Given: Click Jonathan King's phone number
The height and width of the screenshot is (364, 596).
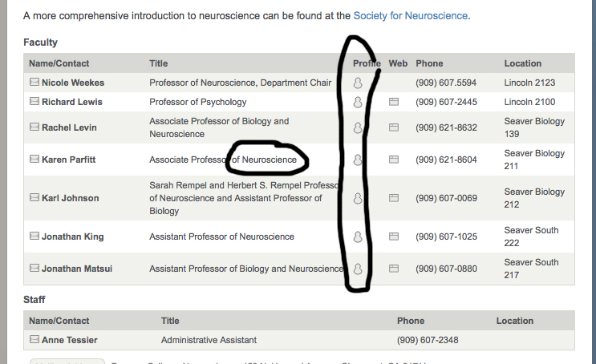Looking at the screenshot, I should click(x=446, y=237).
